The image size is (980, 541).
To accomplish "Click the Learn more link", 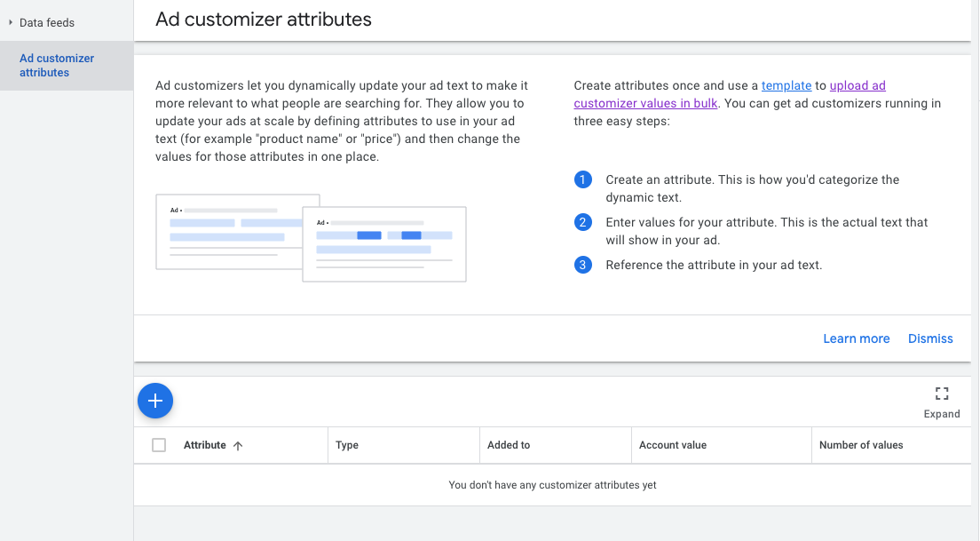I will pyautogui.click(x=856, y=338).
